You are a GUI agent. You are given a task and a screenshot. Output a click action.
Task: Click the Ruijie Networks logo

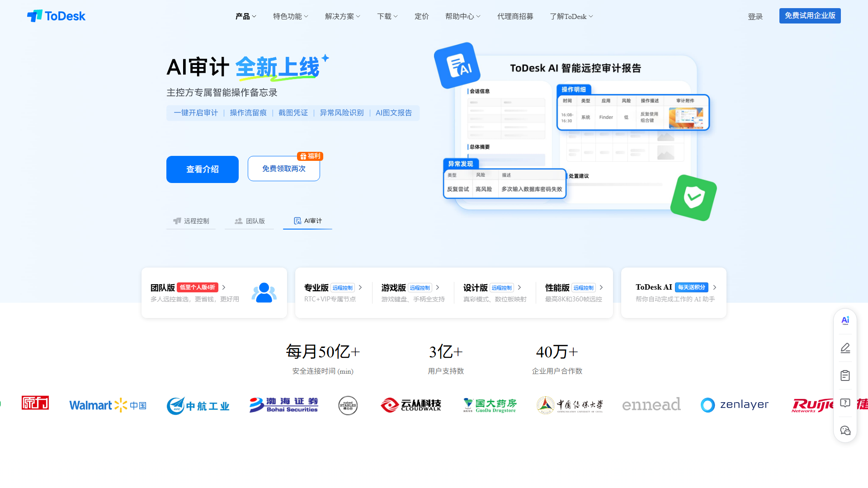[813, 405]
